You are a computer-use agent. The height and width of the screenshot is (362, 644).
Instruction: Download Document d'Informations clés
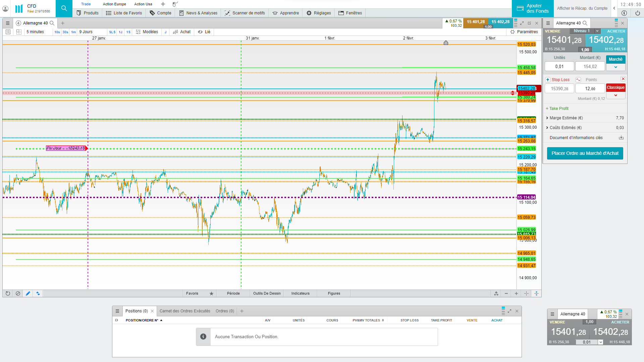tap(621, 137)
